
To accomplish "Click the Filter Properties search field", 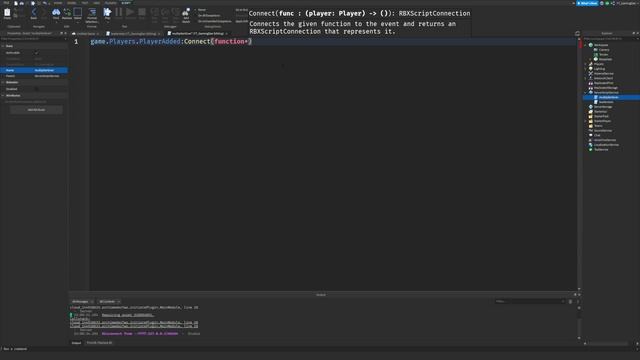I will point(34,39).
